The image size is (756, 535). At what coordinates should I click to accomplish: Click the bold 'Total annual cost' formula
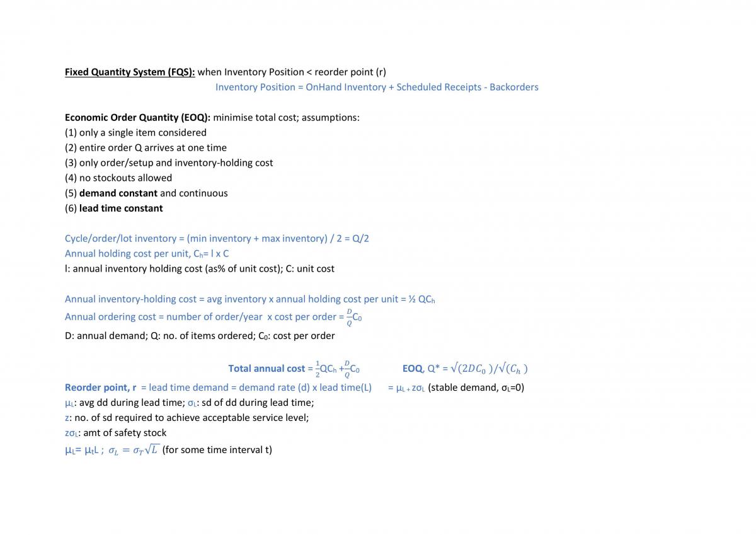click(294, 369)
